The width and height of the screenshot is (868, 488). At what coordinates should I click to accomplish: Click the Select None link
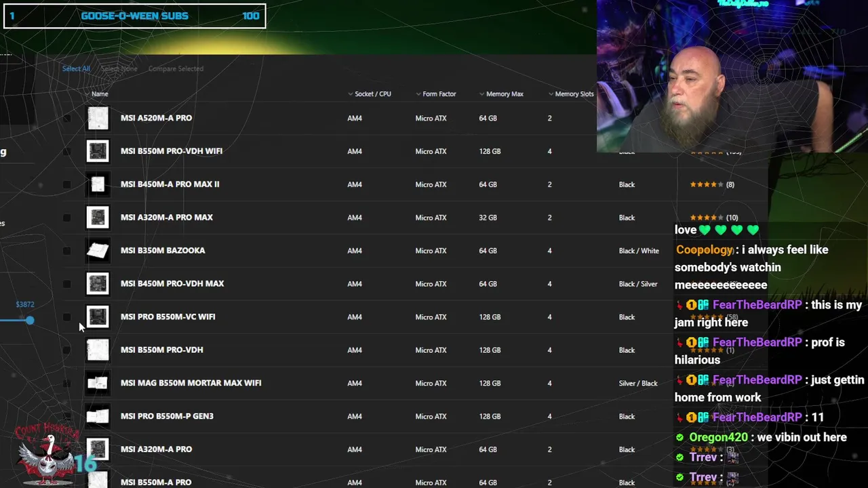119,68
